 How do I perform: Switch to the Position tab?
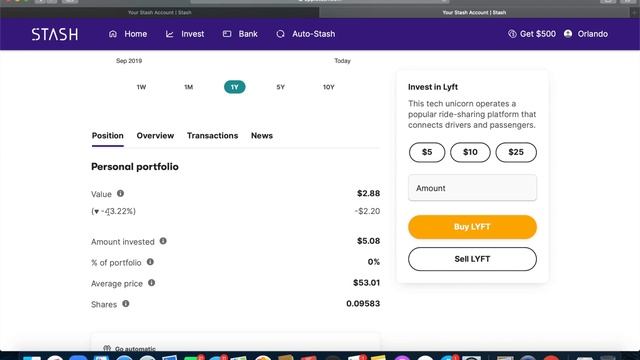point(107,136)
